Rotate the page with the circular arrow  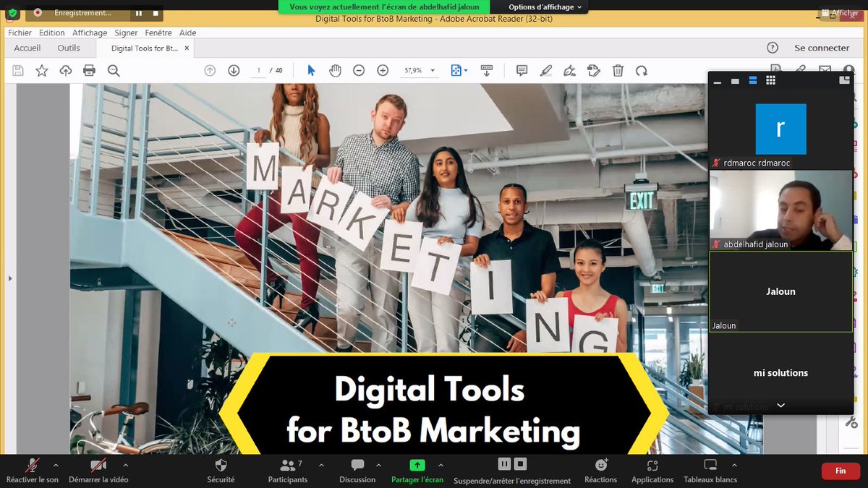(x=642, y=70)
